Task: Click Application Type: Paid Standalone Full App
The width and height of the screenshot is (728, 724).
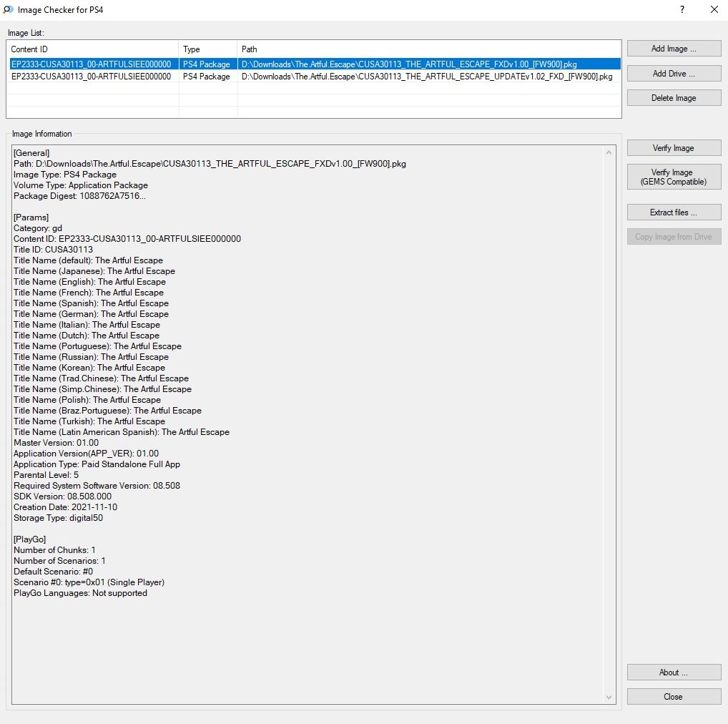Action: 97,464
